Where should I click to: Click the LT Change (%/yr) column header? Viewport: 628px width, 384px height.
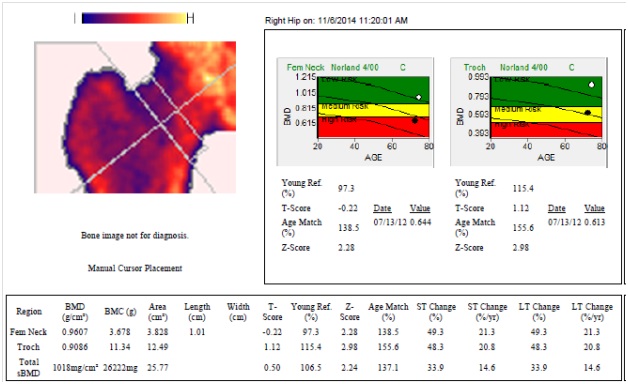tap(592, 312)
